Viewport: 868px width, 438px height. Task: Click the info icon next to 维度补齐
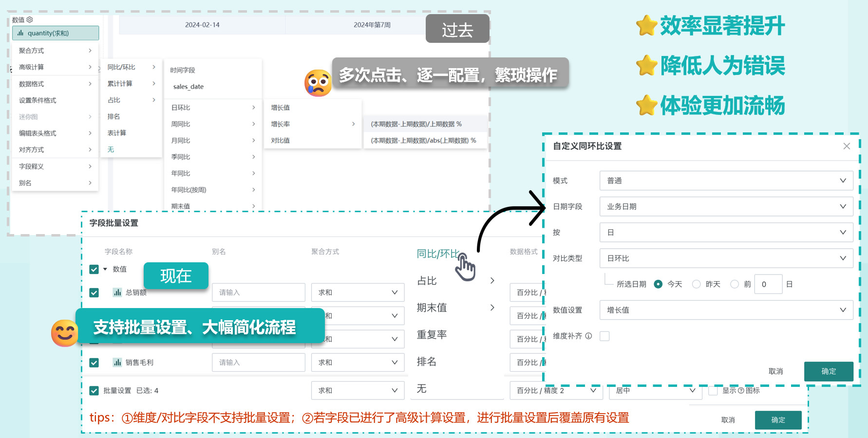point(588,336)
